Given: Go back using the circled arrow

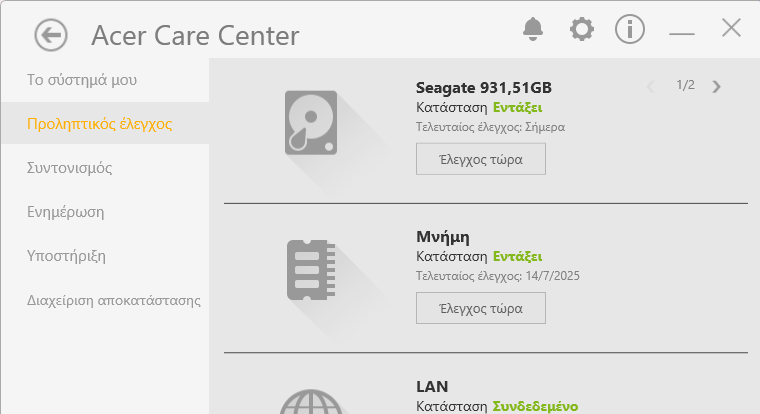Looking at the screenshot, I should pos(51,35).
